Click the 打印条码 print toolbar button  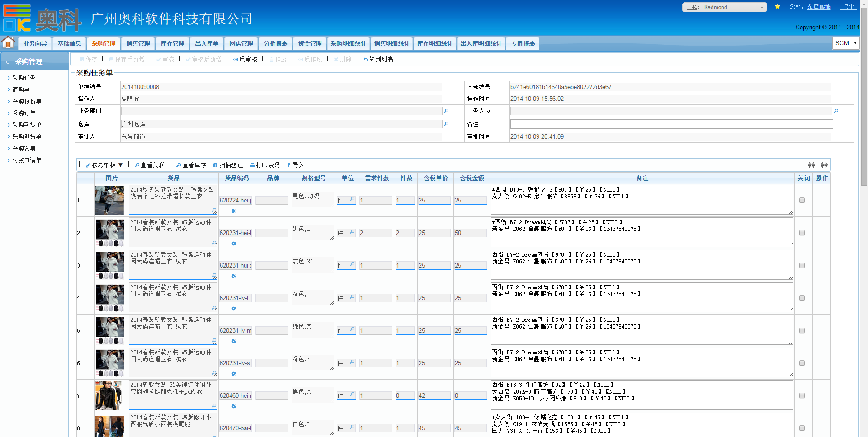(265, 165)
